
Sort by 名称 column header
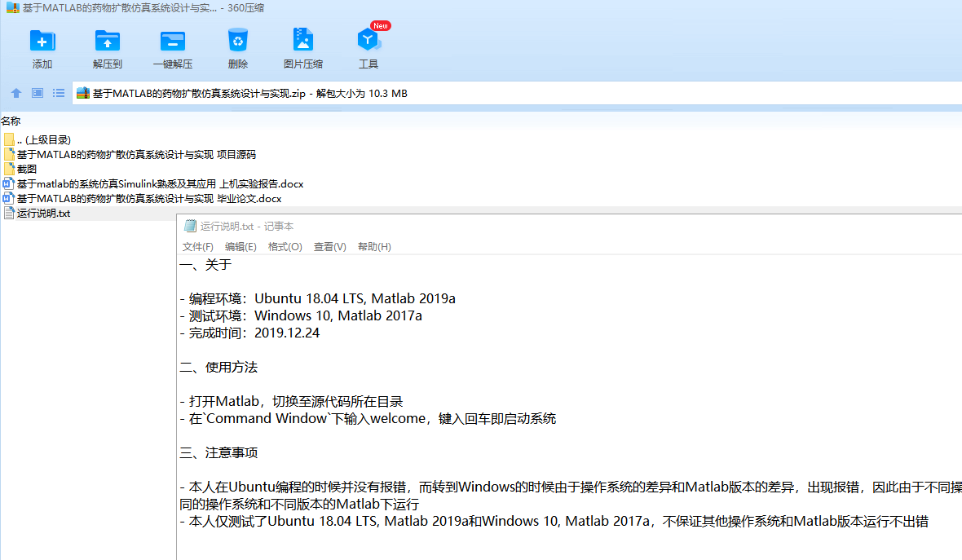[x=11, y=121]
